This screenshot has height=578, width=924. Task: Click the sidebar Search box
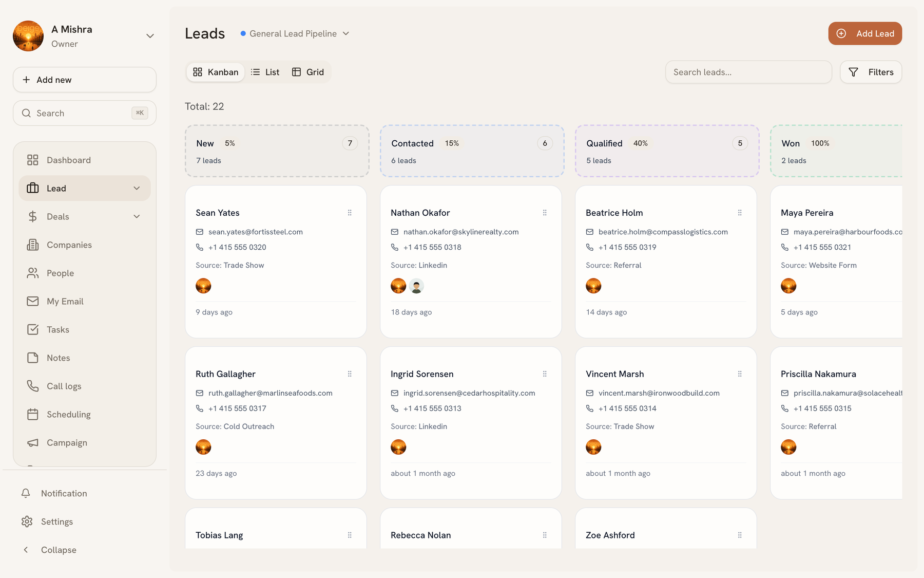(x=85, y=113)
